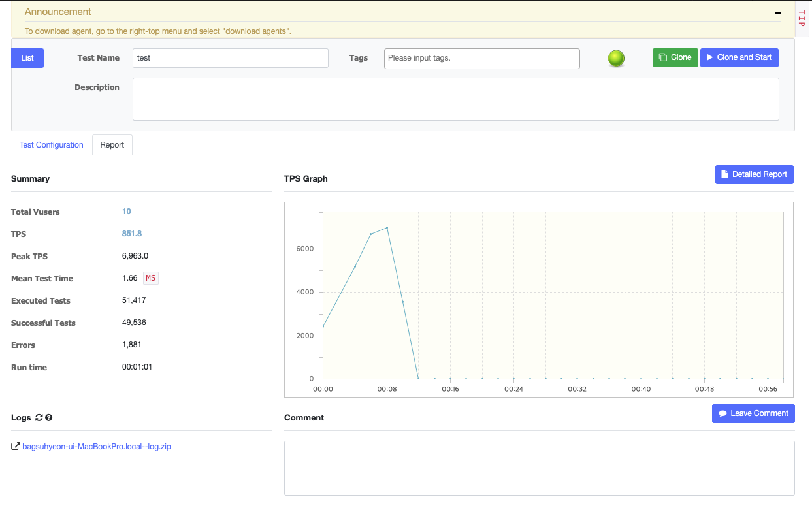Click the peak data point on TPS graph
This screenshot has height=506, width=812.
[387, 228]
